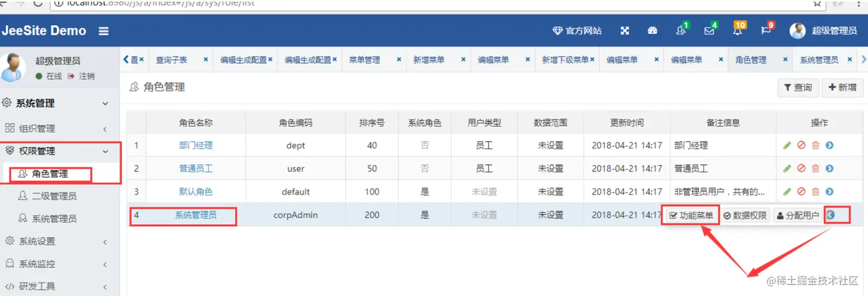The height and width of the screenshot is (296, 868).
Task: Open the 默认角色 role name link
Action: [x=196, y=191]
